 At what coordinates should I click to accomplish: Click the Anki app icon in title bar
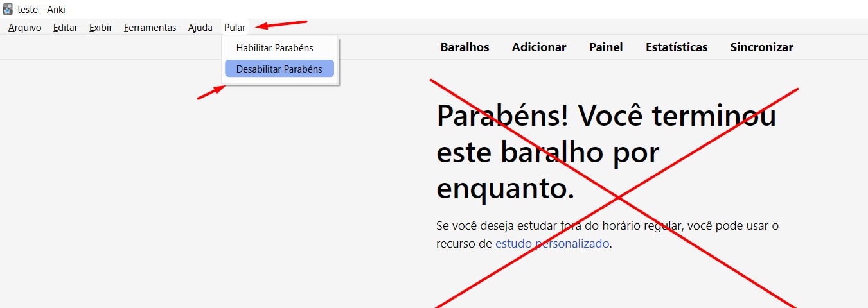[x=8, y=10]
